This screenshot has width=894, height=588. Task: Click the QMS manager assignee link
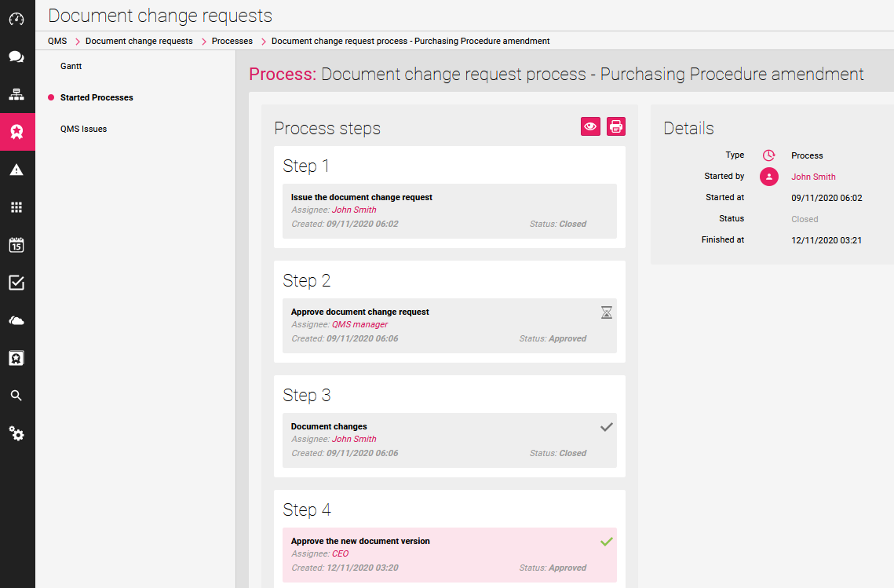point(359,324)
